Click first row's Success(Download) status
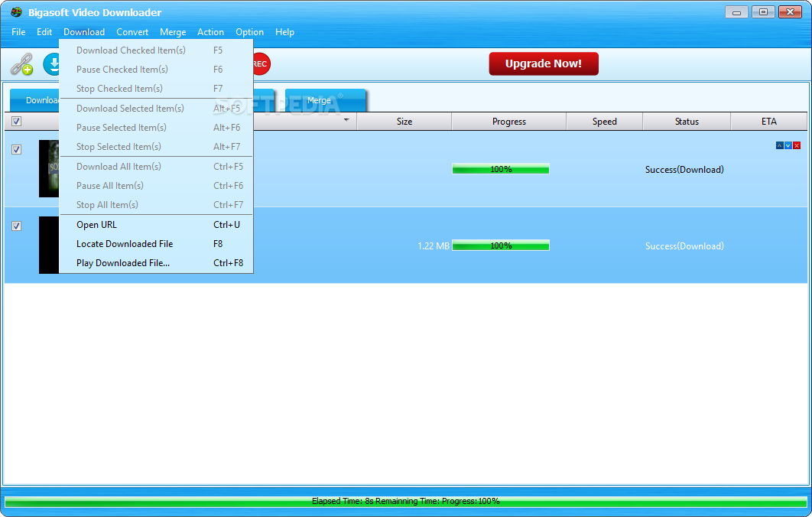 pyautogui.click(x=684, y=169)
